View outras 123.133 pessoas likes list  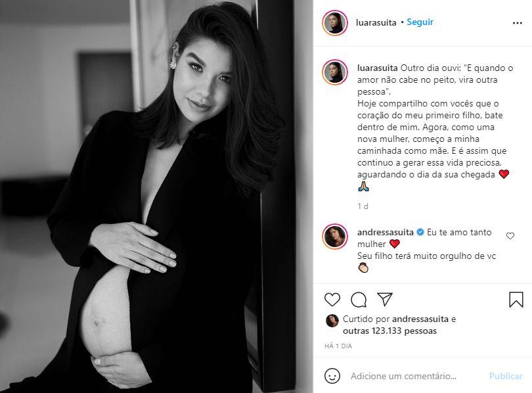(x=389, y=331)
